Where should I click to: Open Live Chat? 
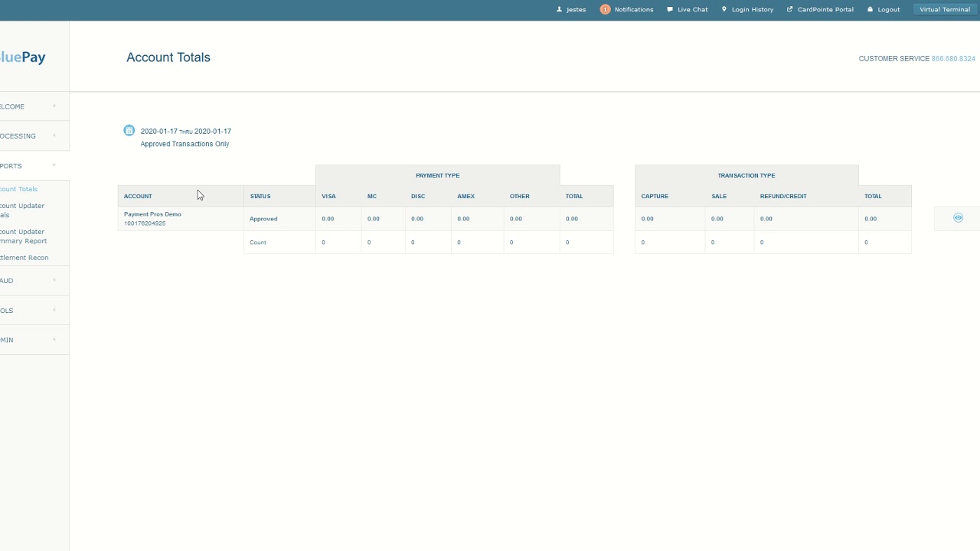(688, 9)
